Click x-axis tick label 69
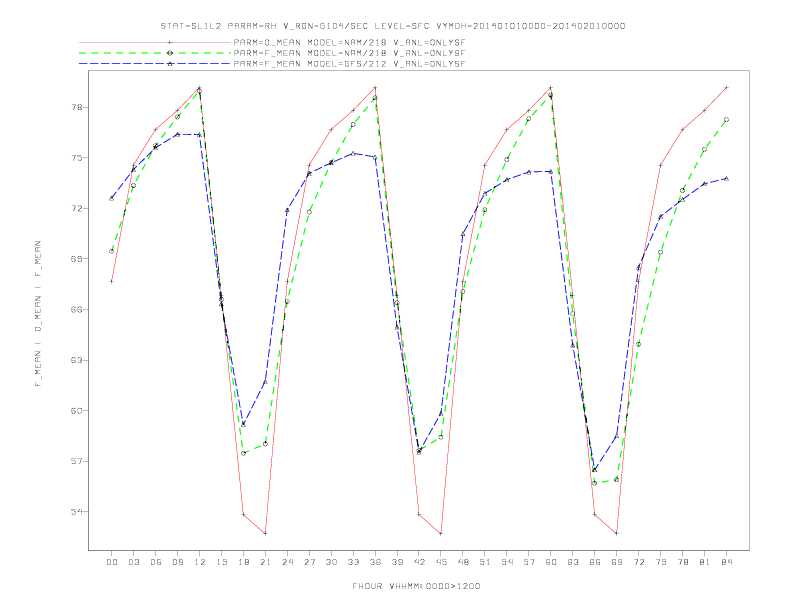 617,562
